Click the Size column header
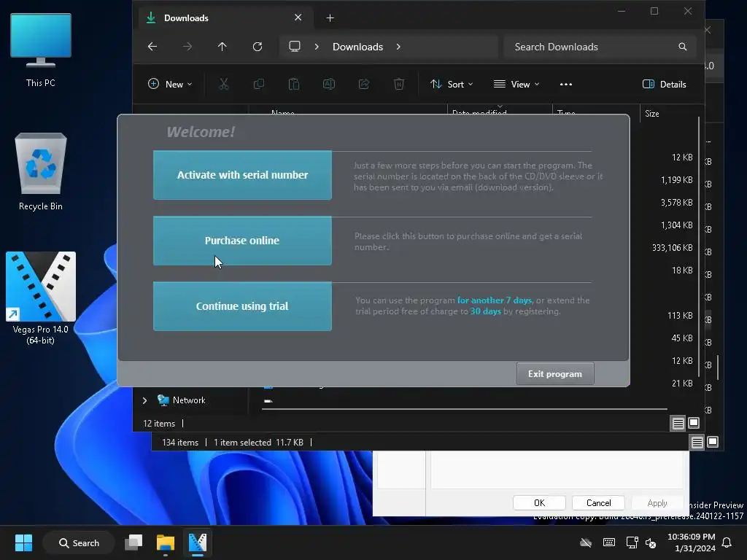Screen dimensions: 747x560 coord(652,113)
